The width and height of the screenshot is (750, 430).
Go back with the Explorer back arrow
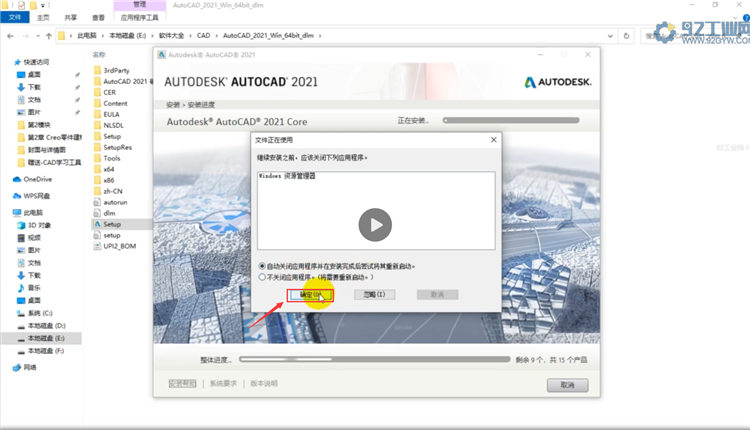pyautogui.click(x=11, y=36)
